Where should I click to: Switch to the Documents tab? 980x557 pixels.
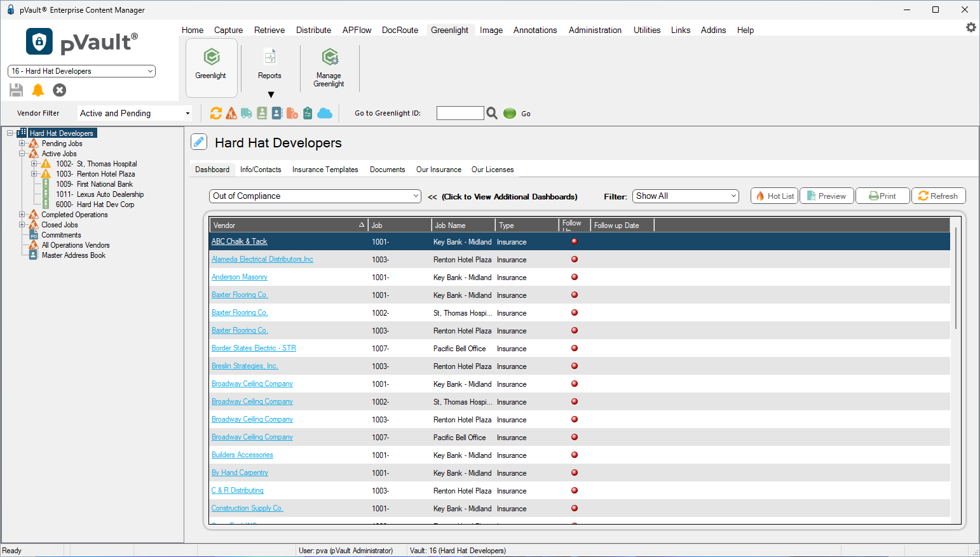click(387, 170)
